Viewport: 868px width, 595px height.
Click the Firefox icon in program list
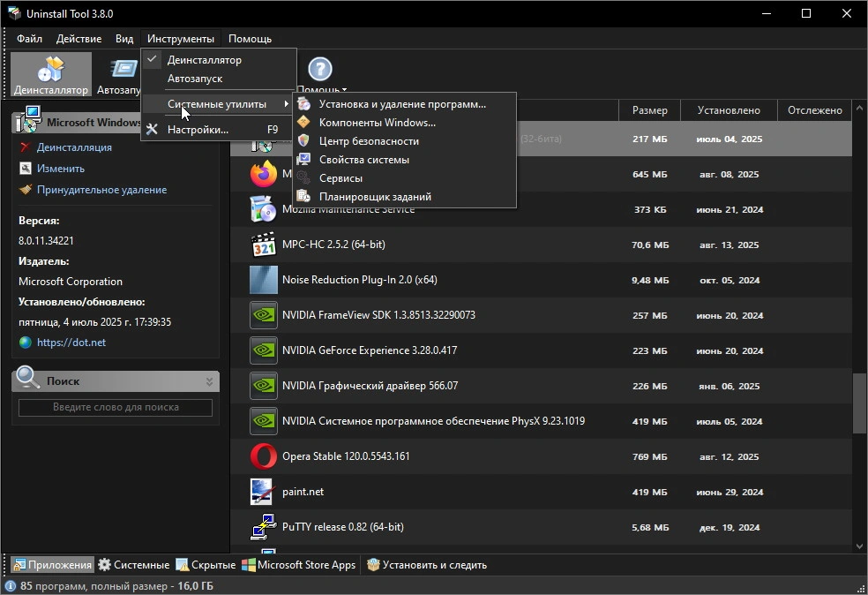264,174
